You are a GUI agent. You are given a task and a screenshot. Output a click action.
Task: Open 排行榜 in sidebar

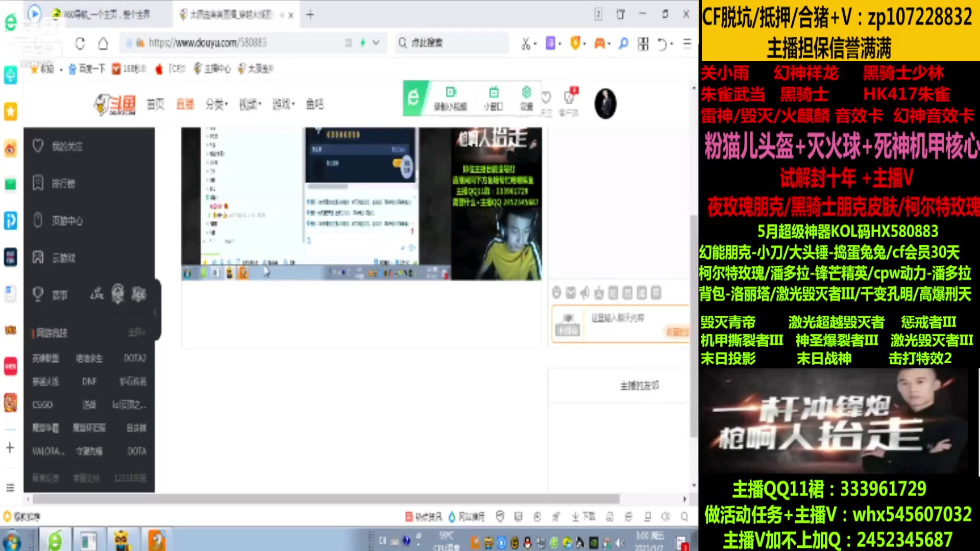point(63,184)
